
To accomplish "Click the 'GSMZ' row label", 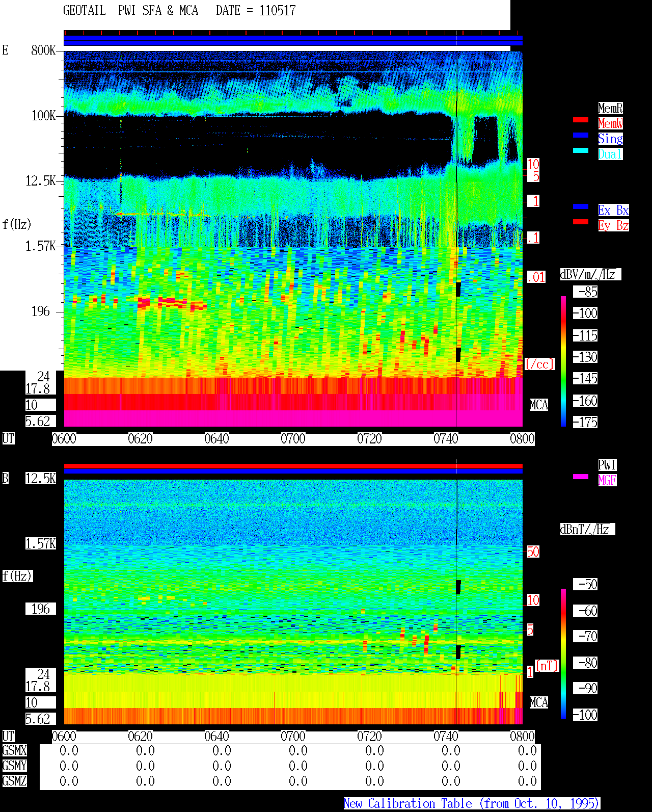I will (14, 781).
